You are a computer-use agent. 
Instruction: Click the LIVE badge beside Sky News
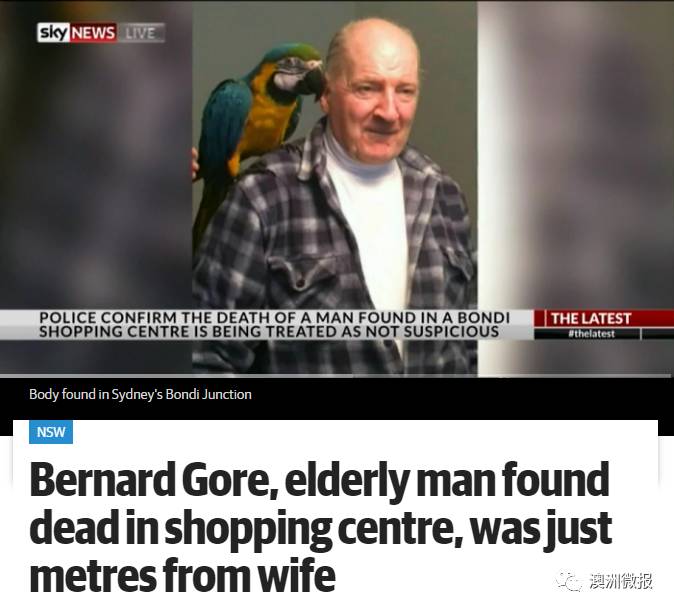[141, 33]
